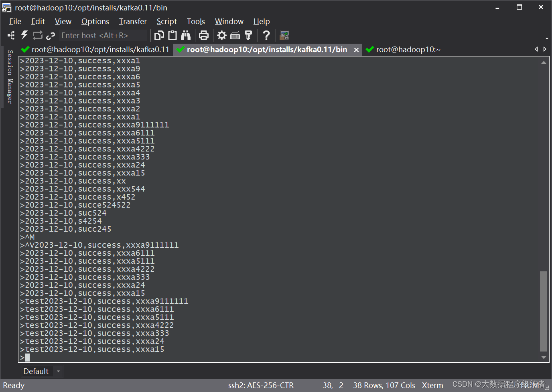Click the Ready status text

tap(14, 385)
